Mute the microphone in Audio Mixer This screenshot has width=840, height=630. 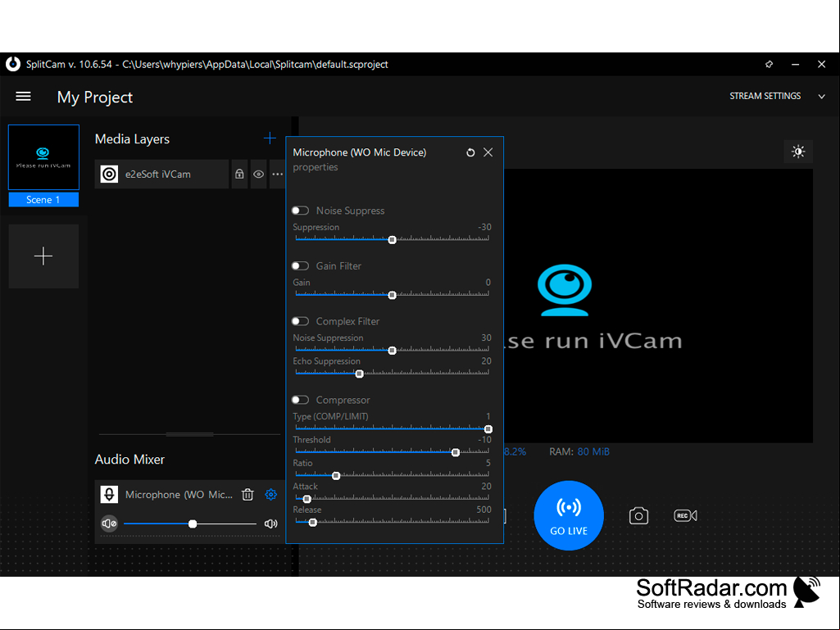click(x=109, y=523)
